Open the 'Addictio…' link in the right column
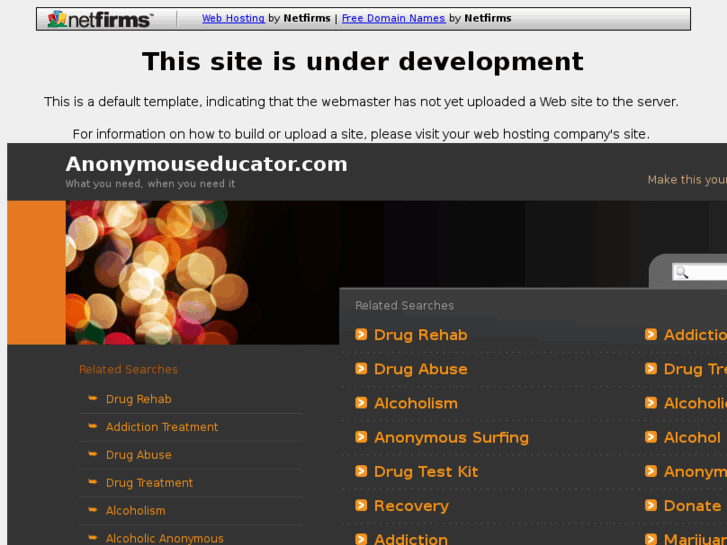Viewport: 727px width, 545px height. pyautogui.click(x=695, y=335)
